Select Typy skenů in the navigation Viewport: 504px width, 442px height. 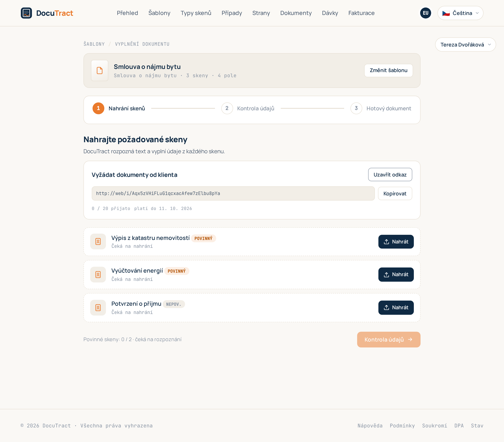pyautogui.click(x=196, y=13)
